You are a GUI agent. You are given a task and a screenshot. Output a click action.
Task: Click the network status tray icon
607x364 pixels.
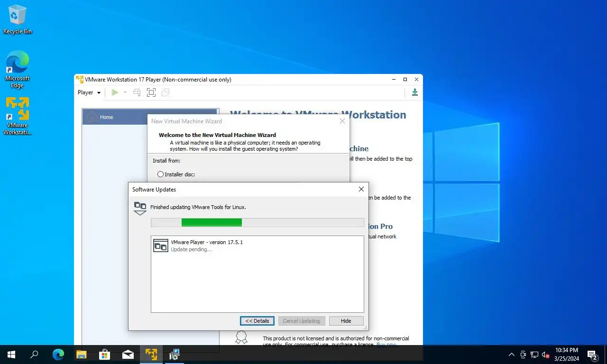click(x=534, y=355)
